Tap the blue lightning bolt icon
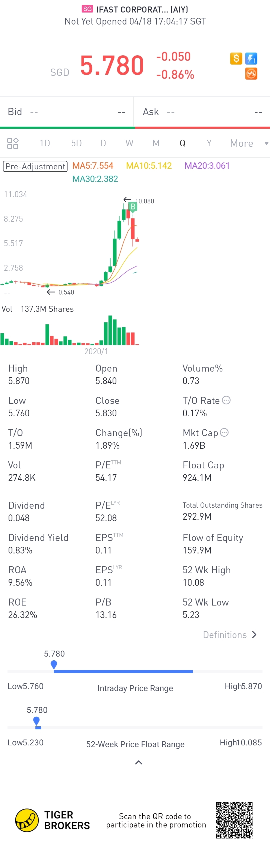This screenshot has width=270, height=868. [x=251, y=59]
